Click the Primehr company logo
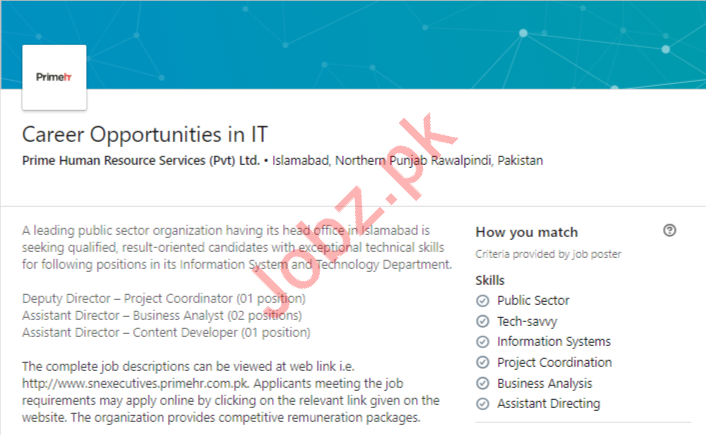The width and height of the screenshot is (706, 435). [53, 76]
